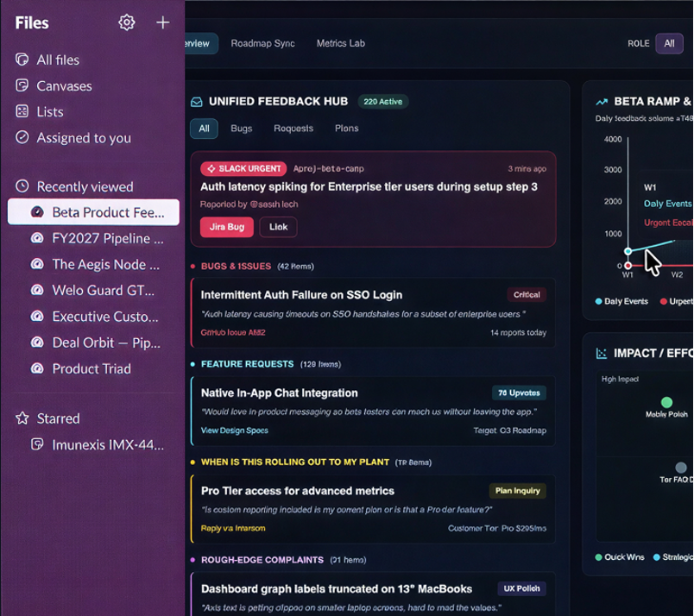Open The Aegis Node file
Screen dimensions: 694x616
click(x=93, y=265)
